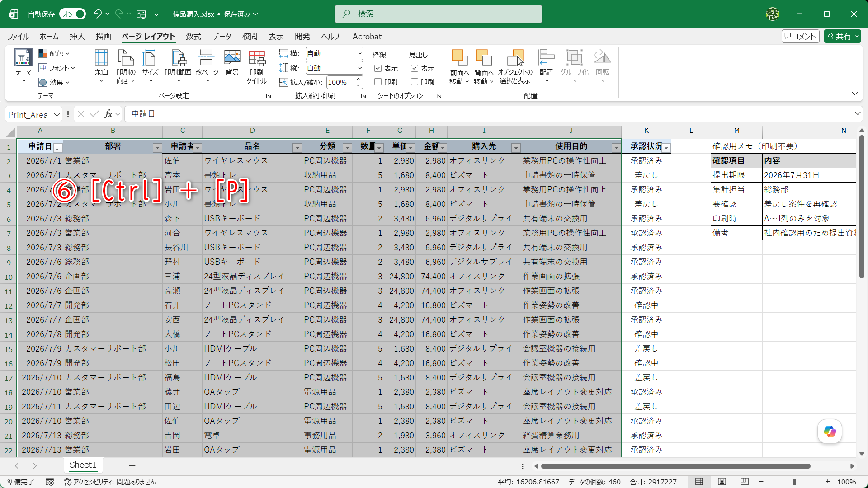The width and height of the screenshot is (868, 488).
Task: Open the 改ページ breaks menu
Action: 207,67
